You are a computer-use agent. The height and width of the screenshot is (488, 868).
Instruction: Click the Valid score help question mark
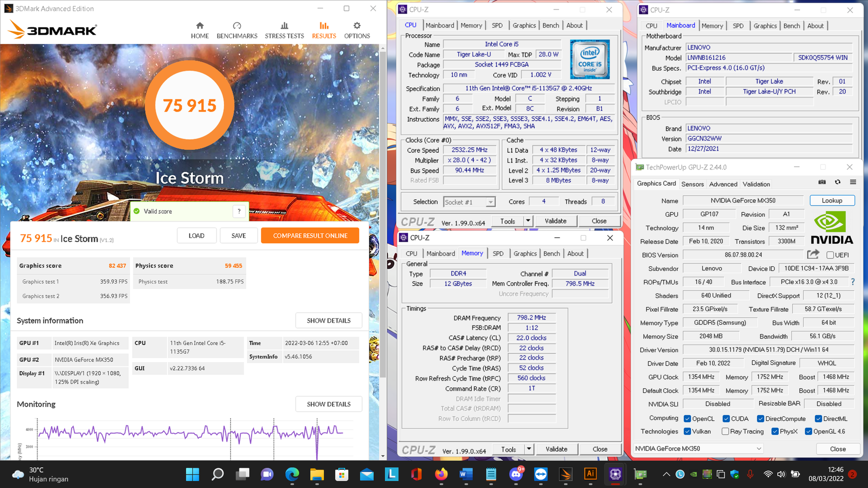(239, 211)
